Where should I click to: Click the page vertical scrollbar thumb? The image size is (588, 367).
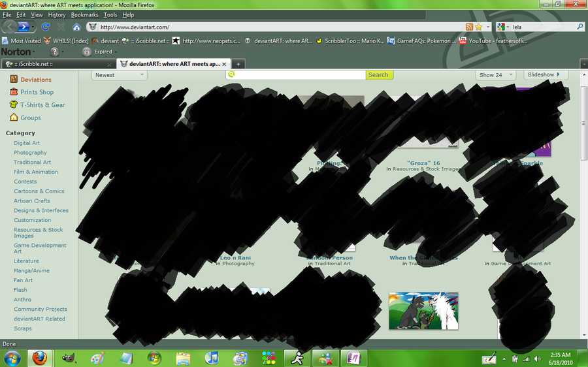(583, 123)
